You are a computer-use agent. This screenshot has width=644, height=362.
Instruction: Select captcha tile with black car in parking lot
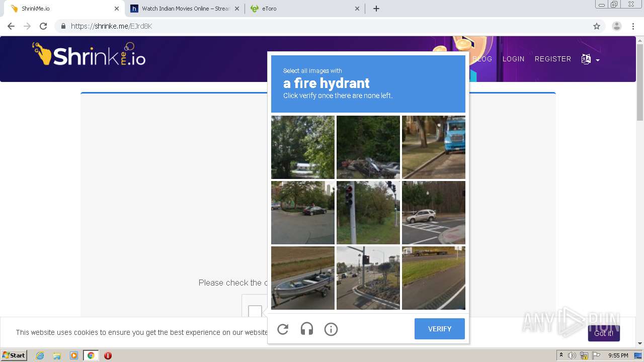[303, 213]
